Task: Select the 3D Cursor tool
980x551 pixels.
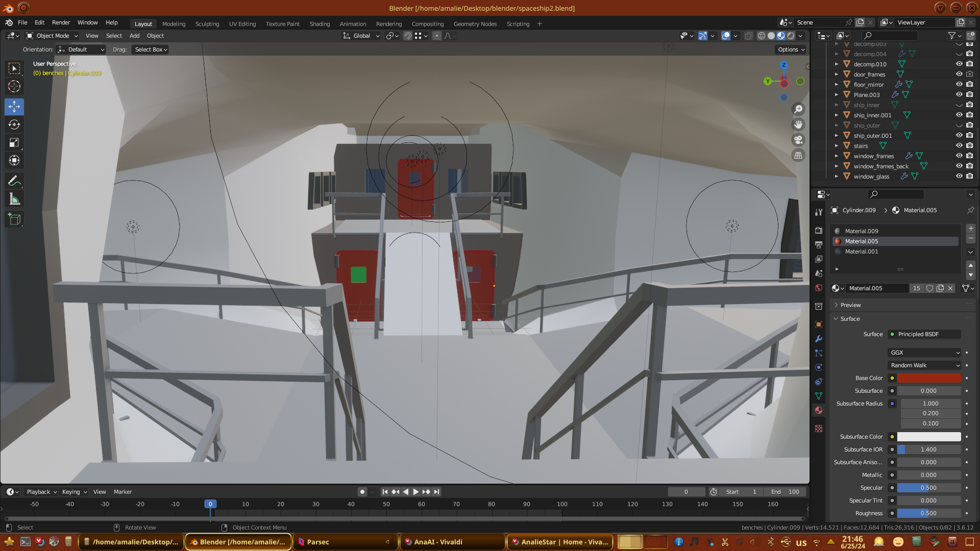Action: coord(14,87)
